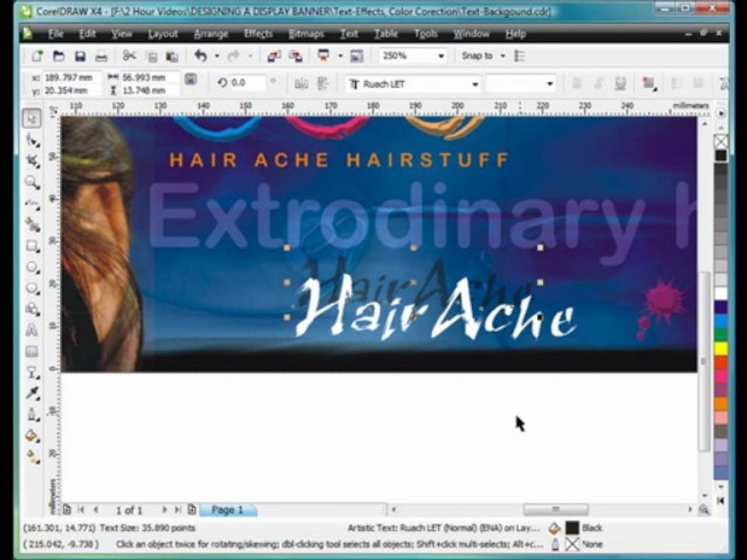The image size is (747, 560).
Task: Open the Fill bucket tool flyout
Action: click(x=32, y=436)
